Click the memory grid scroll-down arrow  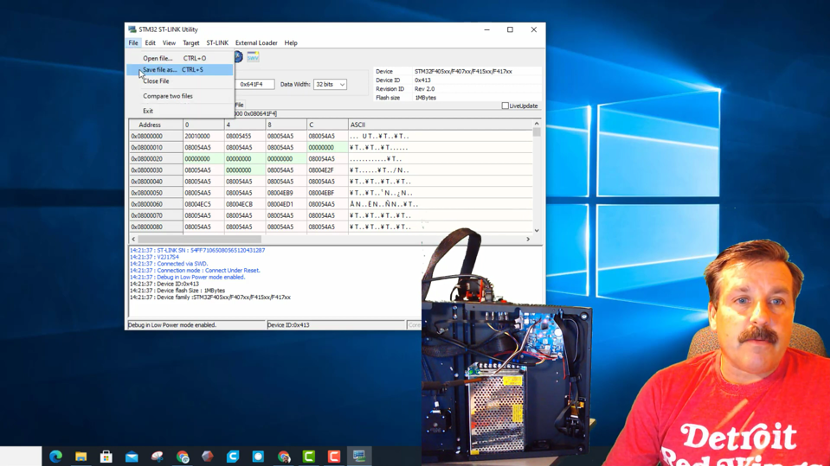(x=537, y=230)
